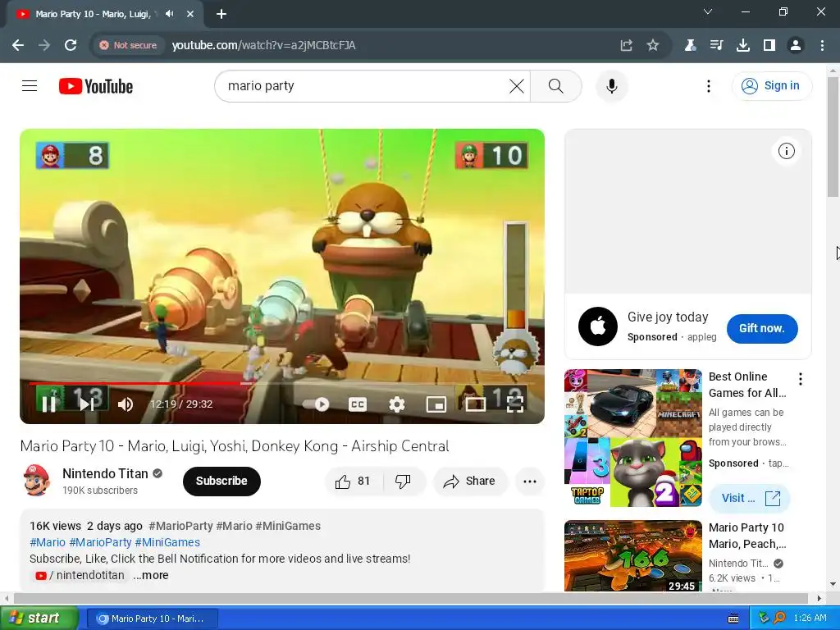The width and height of the screenshot is (840, 630).
Task: Open the Windows start menu
Action: coord(39,619)
